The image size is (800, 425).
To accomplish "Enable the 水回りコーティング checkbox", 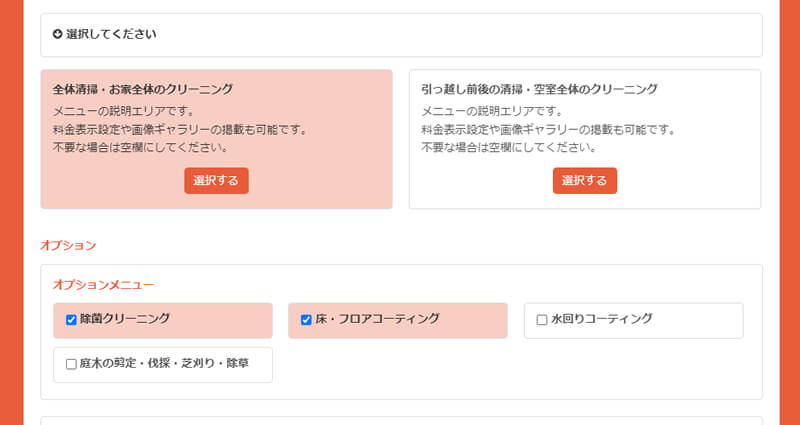I will click(x=542, y=320).
